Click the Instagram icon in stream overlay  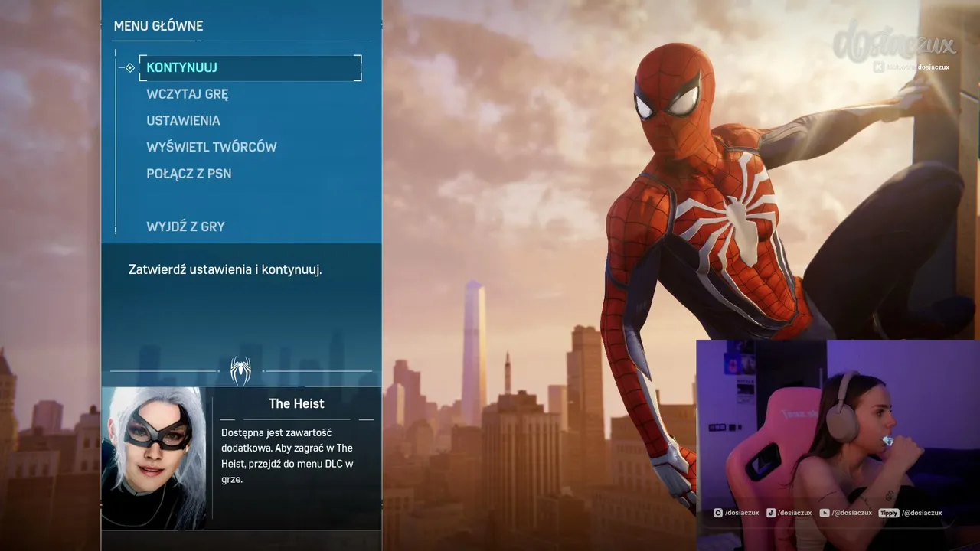click(x=718, y=513)
